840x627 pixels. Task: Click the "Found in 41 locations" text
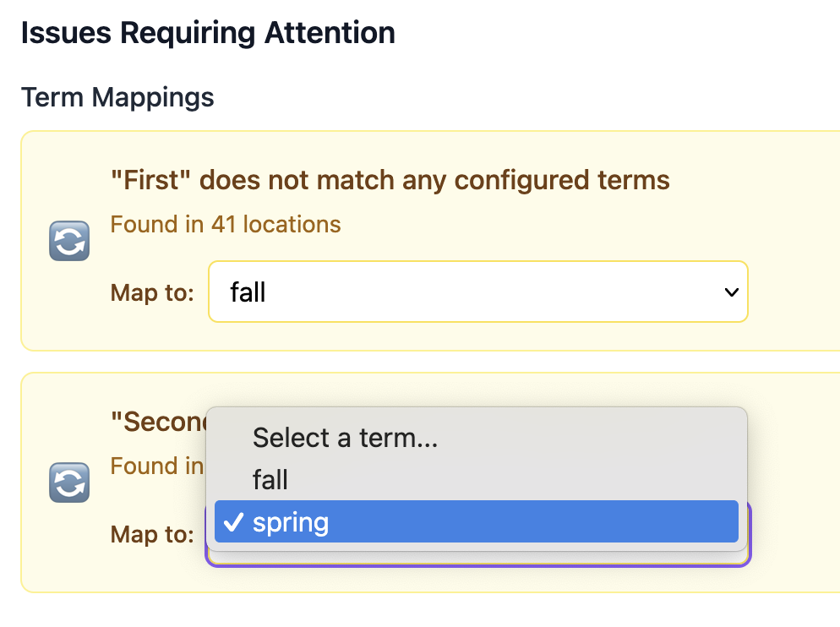tap(226, 225)
